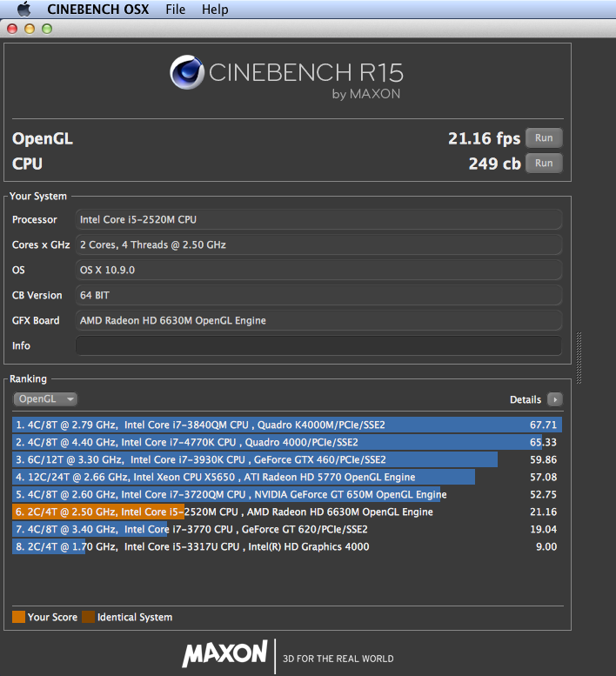Select ranking row 5 Intel Core i7-3720QM
This screenshot has height=676, width=616.
[x=287, y=494]
